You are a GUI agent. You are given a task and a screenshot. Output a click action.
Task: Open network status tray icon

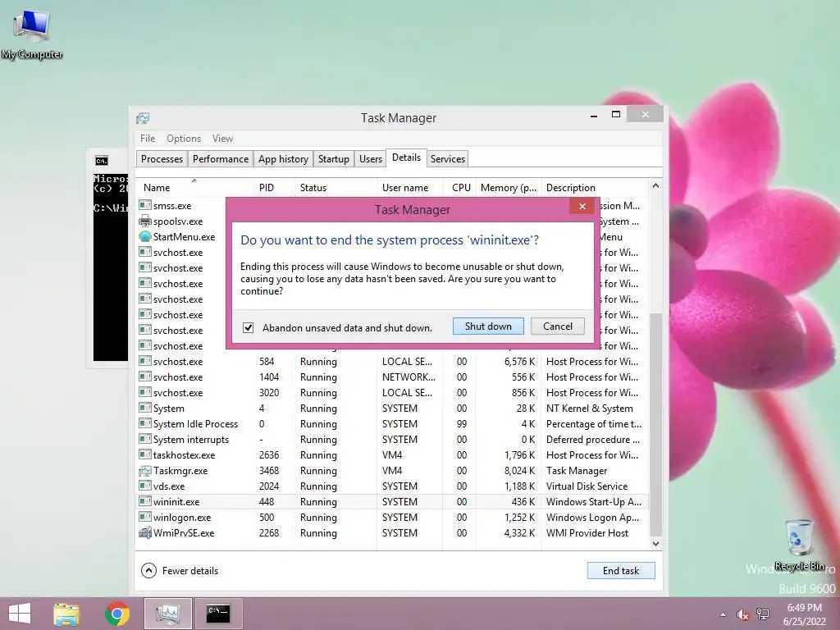[762, 614]
